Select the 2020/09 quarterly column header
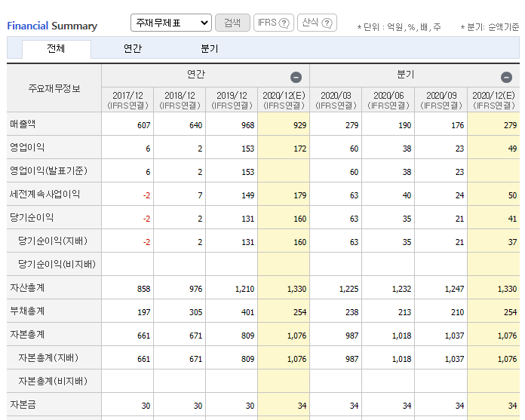This screenshot has width=525, height=420. tap(441, 100)
